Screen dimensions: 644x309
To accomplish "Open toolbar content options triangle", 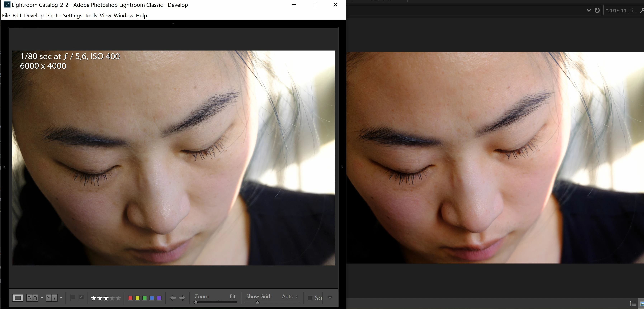I will pyautogui.click(x=330, y=298).
